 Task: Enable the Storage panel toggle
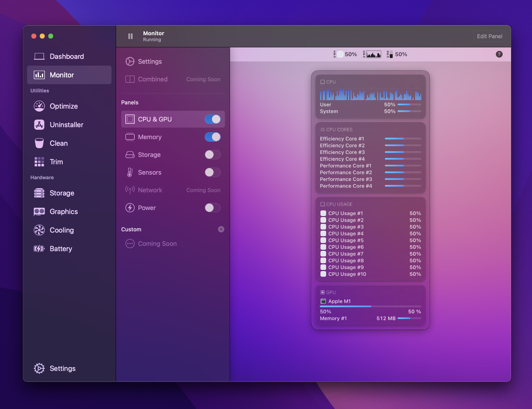coord(212,155)
